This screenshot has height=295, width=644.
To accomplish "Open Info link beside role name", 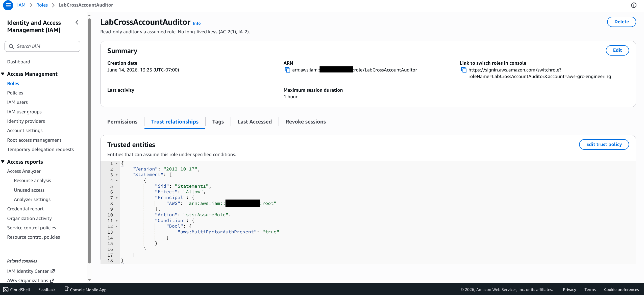I will coord(197,23).
